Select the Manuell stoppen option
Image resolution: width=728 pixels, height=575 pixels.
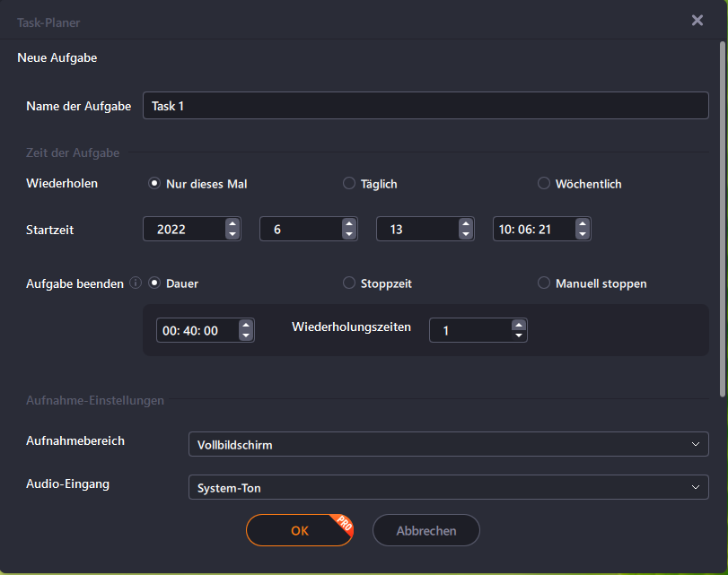(544, 283)
